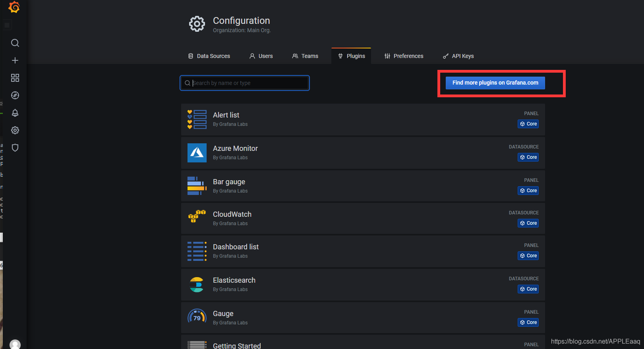Click the Dashboard list plugin icon
The image size is (644, 349).
coord(197,251)
